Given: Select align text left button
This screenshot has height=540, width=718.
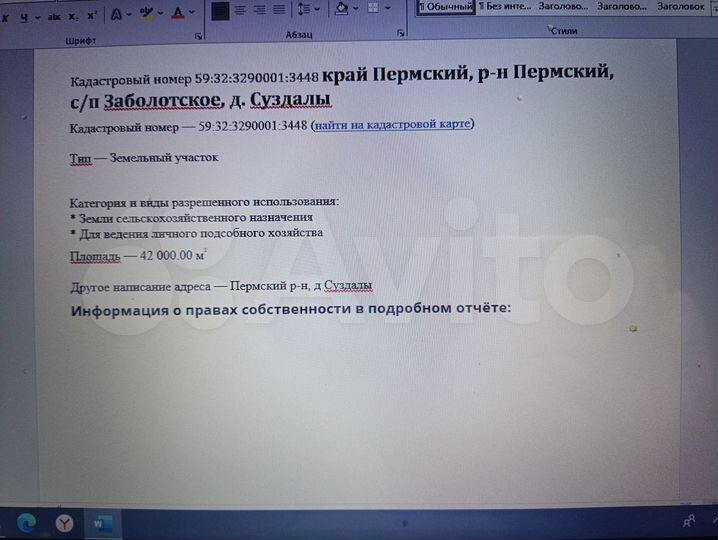Looking at the screenshot, I should [x=220, y=10].
